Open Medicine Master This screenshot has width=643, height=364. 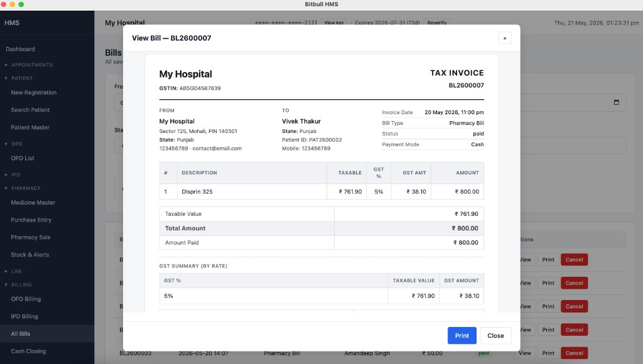click(33, 203)
